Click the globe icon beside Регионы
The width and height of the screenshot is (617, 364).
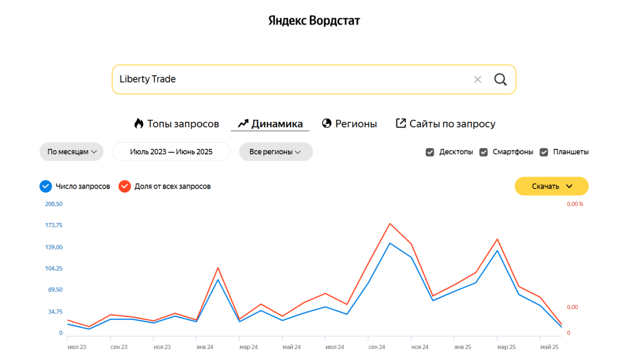(x=327, y=124)
